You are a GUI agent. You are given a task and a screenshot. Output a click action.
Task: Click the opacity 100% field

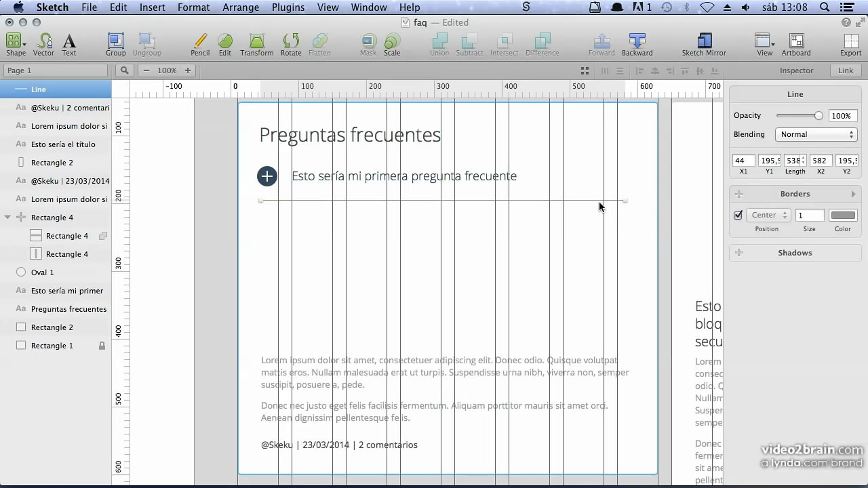(843, 116)
